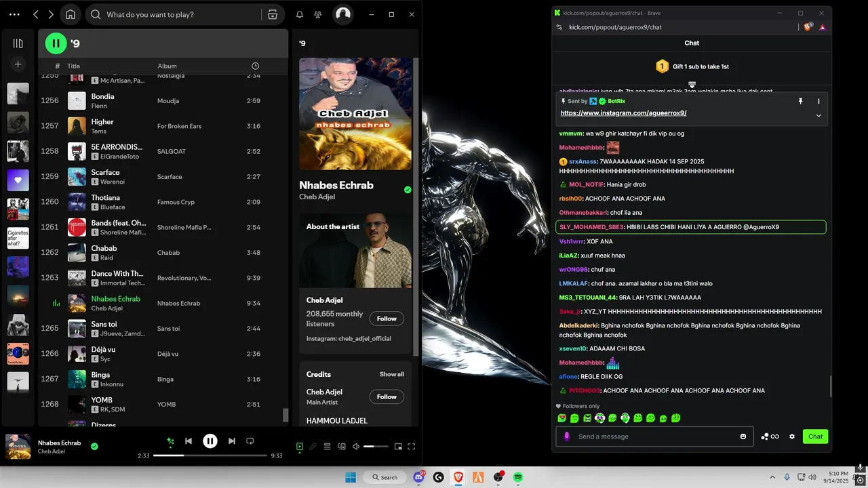868x488 pixels.
Task: Skip to the previous track
Action: (x=189, y=441)
